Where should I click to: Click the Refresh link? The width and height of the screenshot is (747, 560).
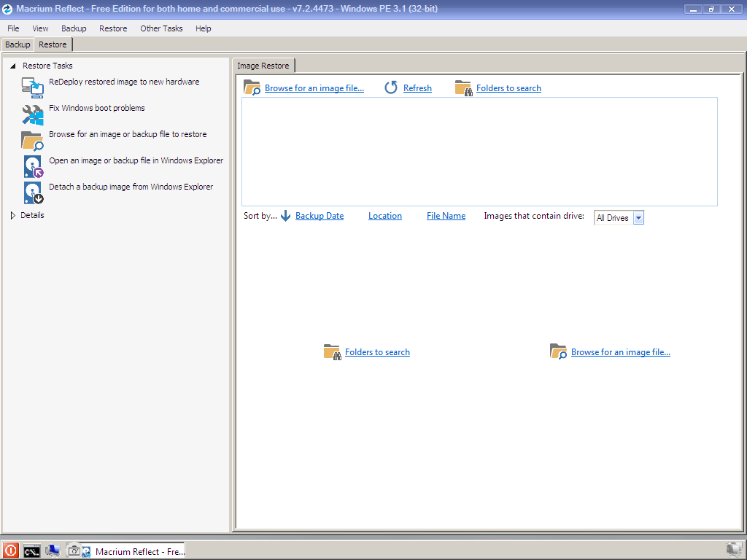click(417, 88)
